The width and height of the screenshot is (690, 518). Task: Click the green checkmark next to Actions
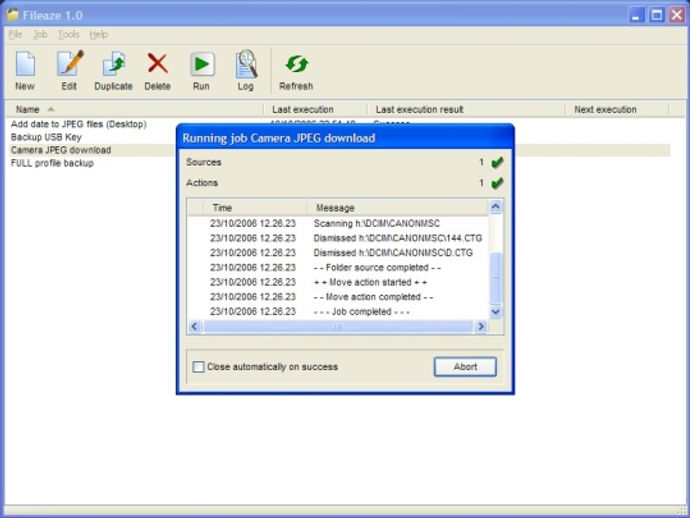[x=497, y=183]
